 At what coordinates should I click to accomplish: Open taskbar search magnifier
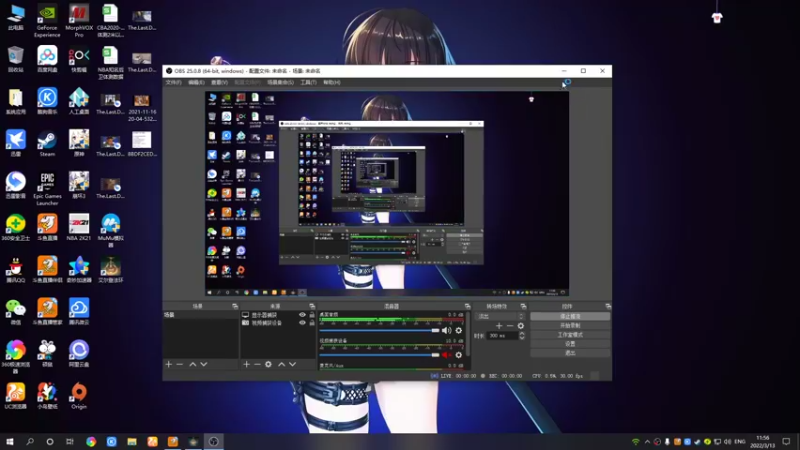click(30, 442)
